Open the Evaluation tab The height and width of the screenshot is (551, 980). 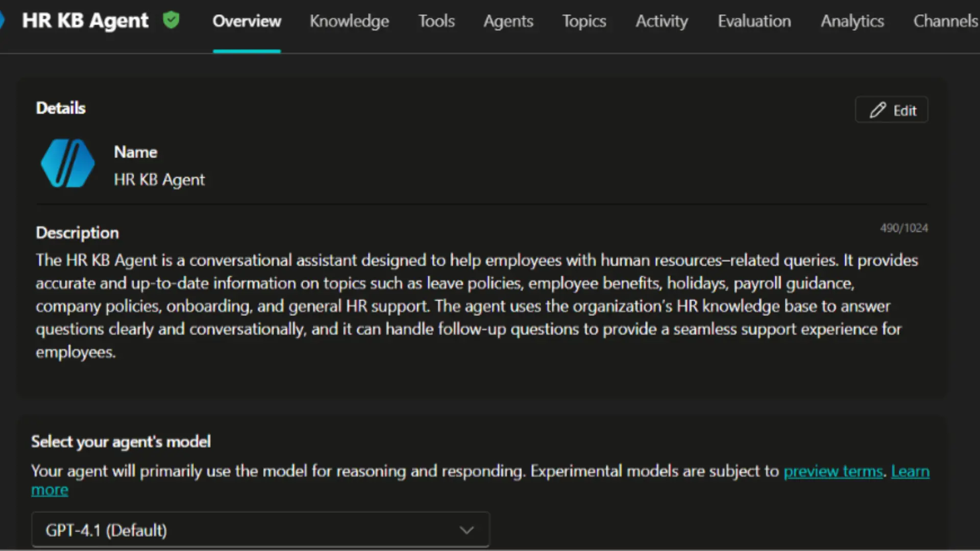coord(754,21)
